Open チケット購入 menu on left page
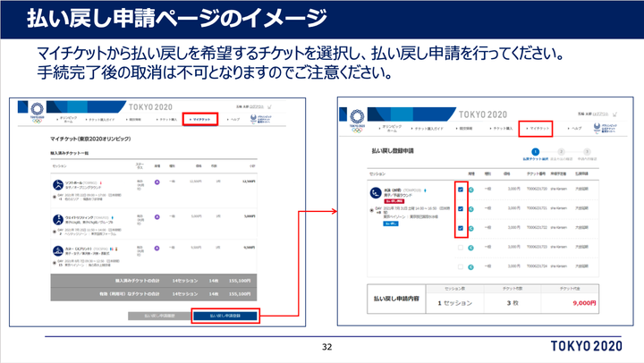The height and width of the screenshot is (363, 644). point(167,119)
